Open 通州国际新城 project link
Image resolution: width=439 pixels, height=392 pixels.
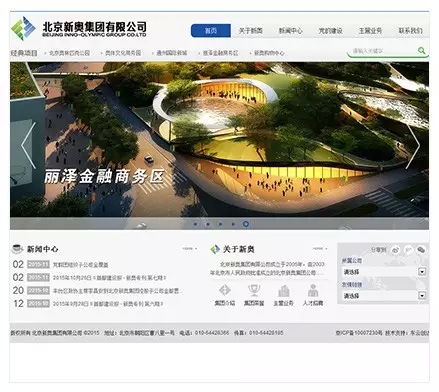pos(172,53)
